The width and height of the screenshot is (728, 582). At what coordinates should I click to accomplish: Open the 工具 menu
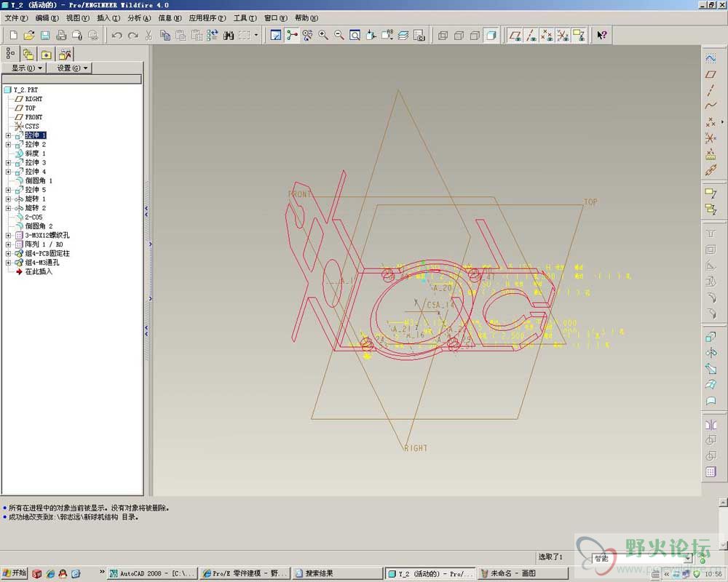[x=245, y=18]
